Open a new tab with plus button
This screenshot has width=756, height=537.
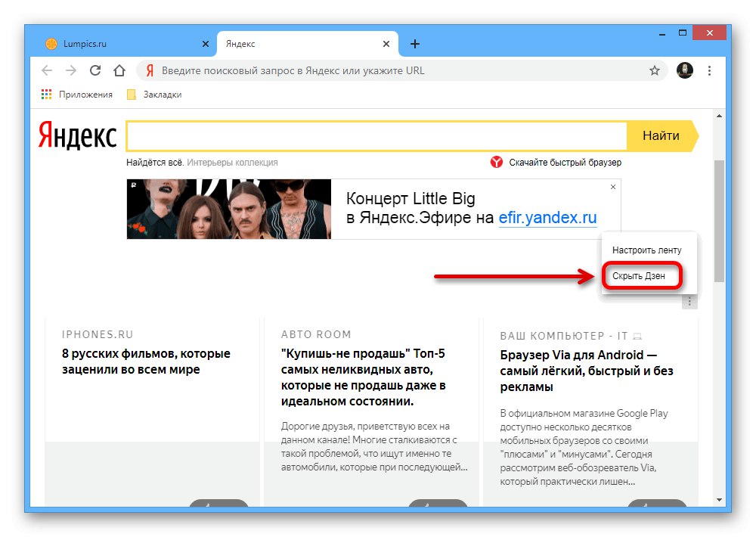(x=414, y=44)
